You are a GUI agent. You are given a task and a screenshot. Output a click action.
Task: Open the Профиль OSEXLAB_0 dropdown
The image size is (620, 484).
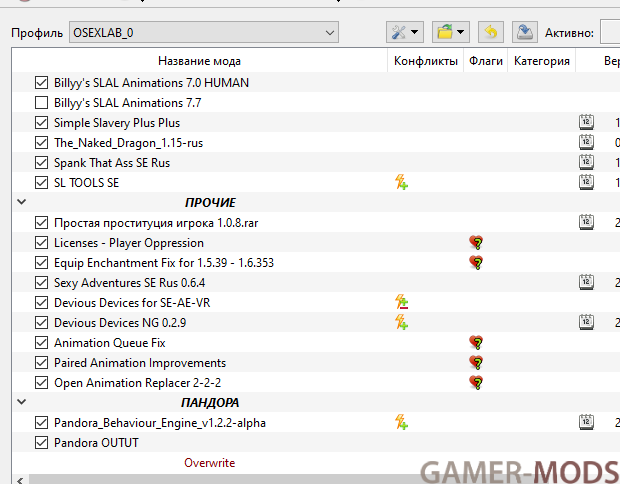click(x=204, y=32)
